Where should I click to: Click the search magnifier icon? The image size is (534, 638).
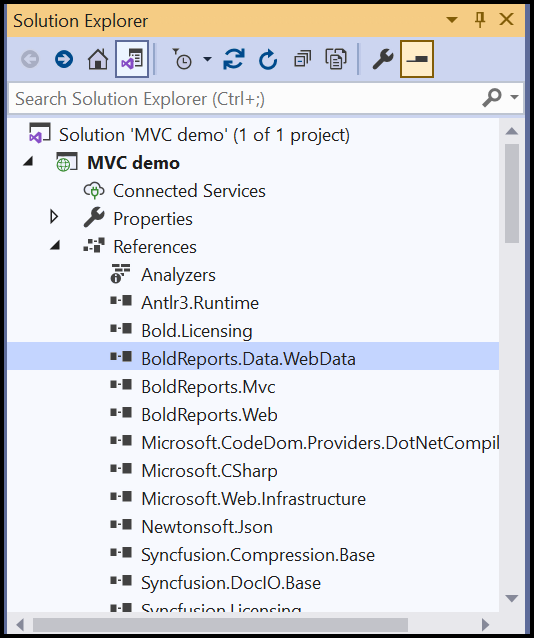[x=492, y=97]
